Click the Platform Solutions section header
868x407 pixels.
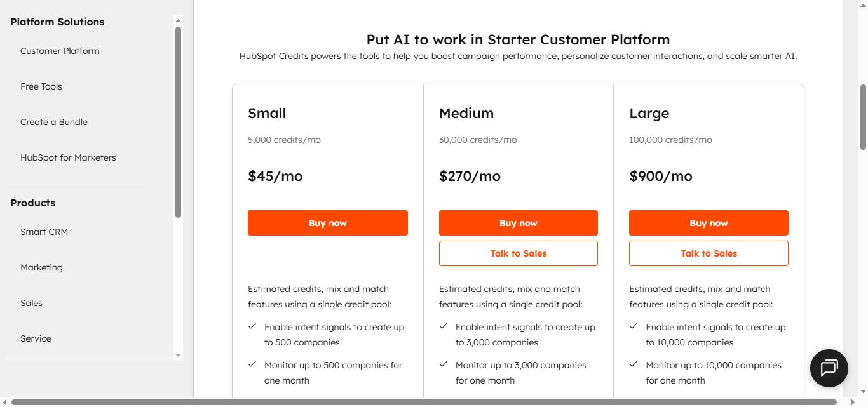click(57, 22)
